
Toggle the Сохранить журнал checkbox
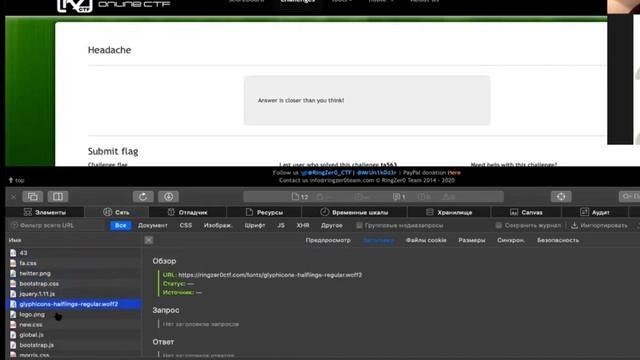click(498, 225)
